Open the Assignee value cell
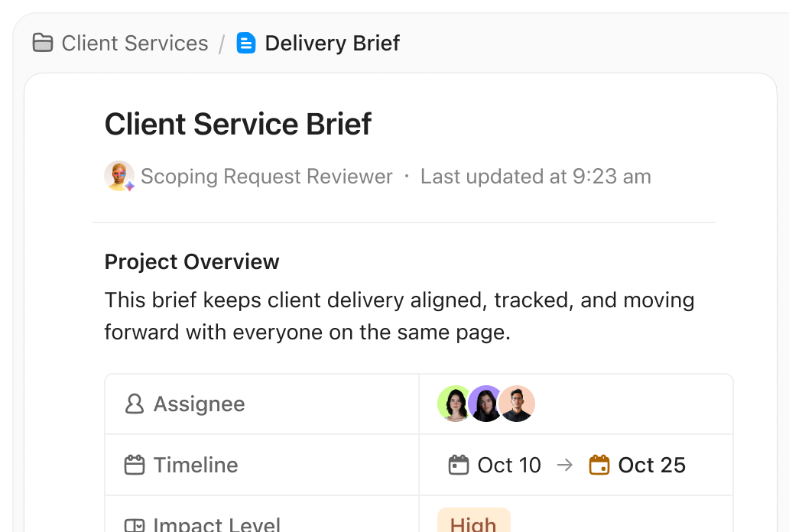The image size is (789, 532). click(x=576, y=404)
